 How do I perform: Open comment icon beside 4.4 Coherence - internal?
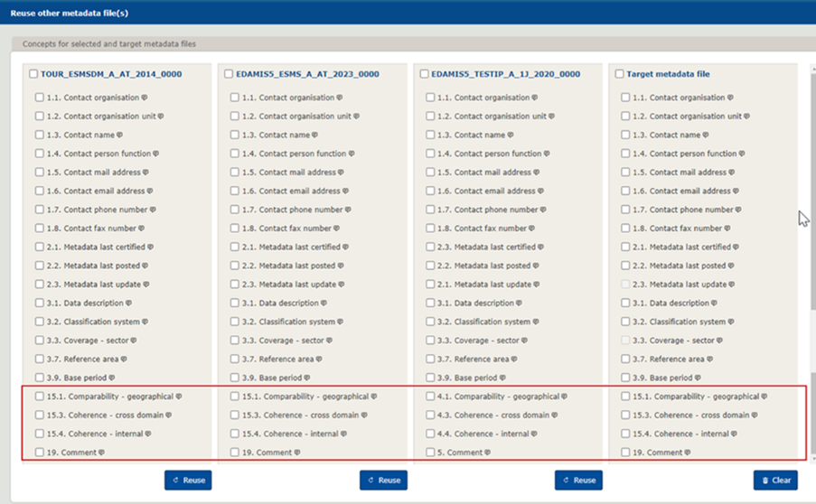[534, 434]
